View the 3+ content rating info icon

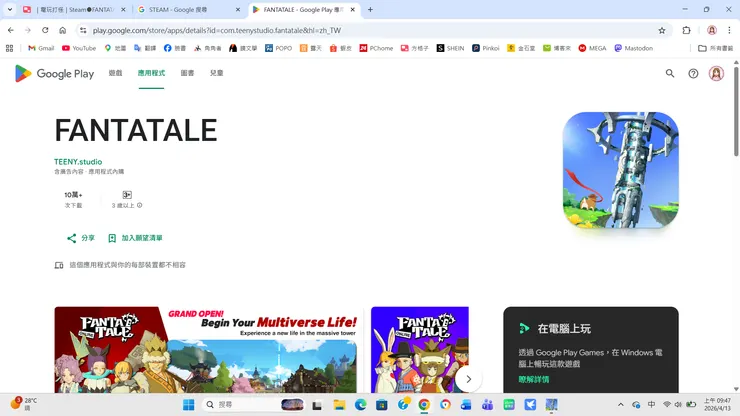click(140, 205)
